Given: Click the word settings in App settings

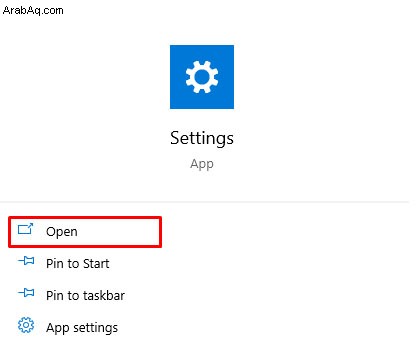Looking at the screenshot, I should coord(95,328).
